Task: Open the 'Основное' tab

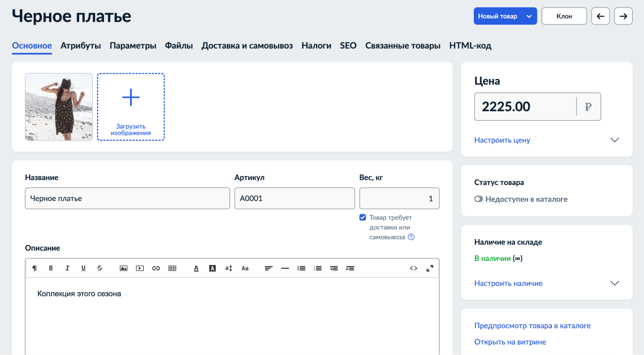Action: coord(32,46)
